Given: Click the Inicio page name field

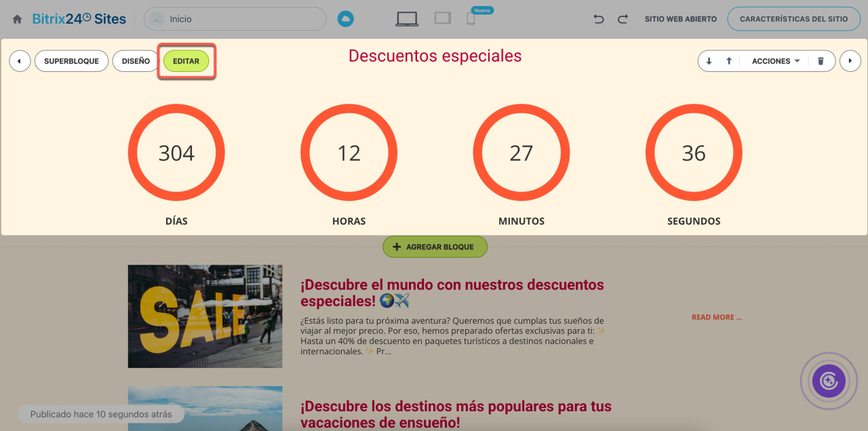Looking at the screenshot, I should tap(235, 19).
